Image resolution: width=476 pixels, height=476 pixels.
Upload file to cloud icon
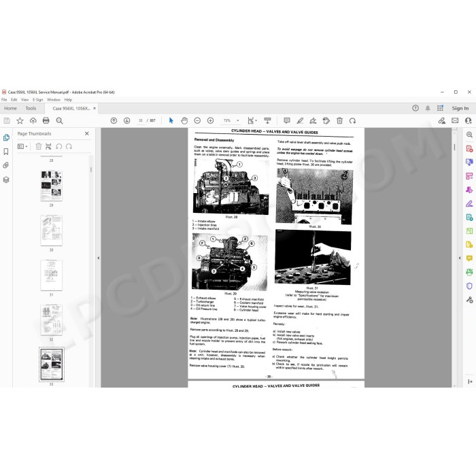point(33,121)
